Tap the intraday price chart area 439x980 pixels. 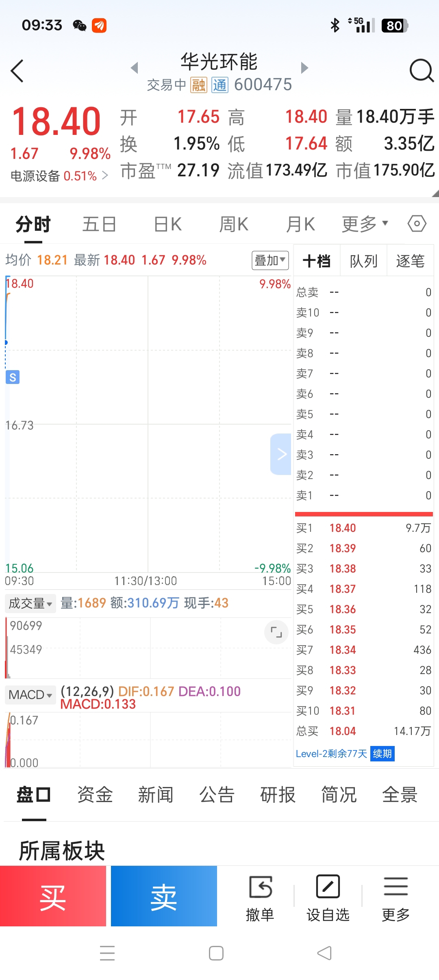pos(148,424)
